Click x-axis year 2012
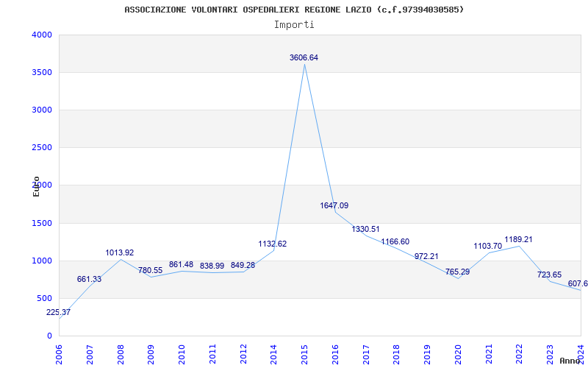Image resolution: width=588 pixels, height=368 pixels. pyautogui.click(x=243, y=355)
